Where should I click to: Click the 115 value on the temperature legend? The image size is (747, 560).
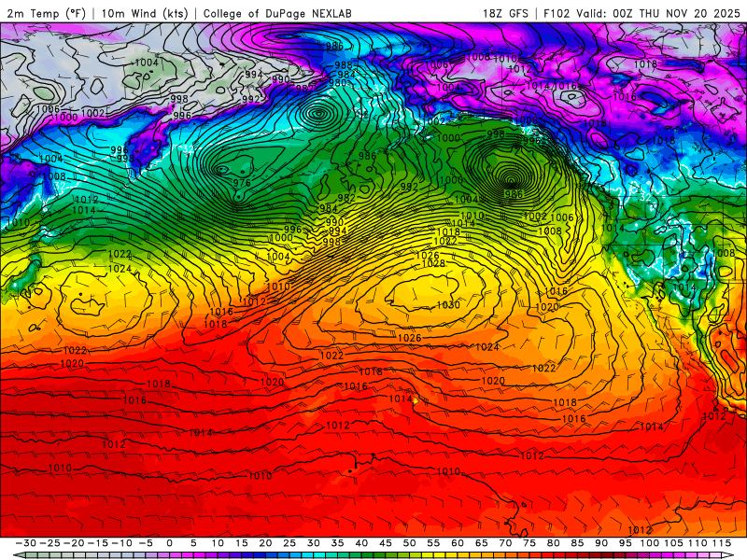tap(721, 543)
